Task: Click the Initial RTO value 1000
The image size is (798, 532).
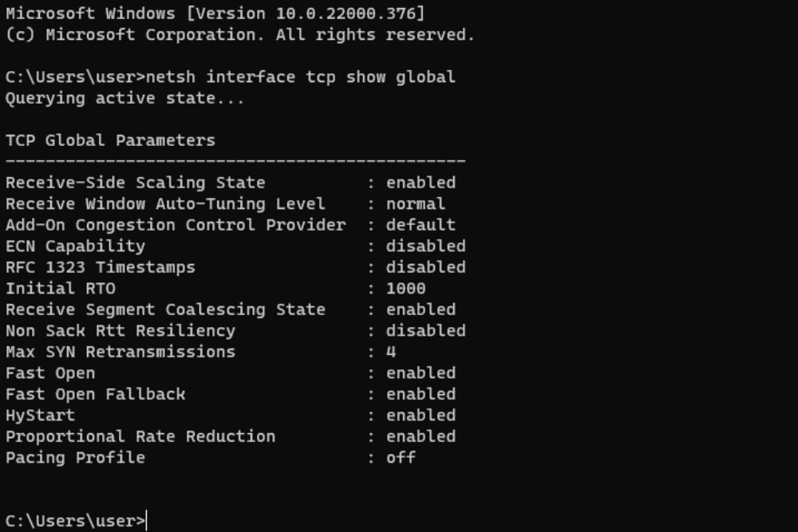Action: 405,289
